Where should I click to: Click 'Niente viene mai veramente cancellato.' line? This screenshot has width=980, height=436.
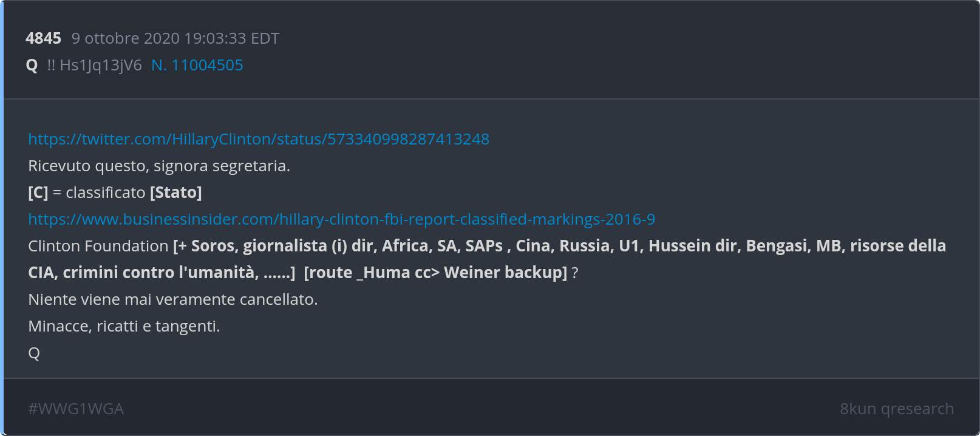coord(173,299)
